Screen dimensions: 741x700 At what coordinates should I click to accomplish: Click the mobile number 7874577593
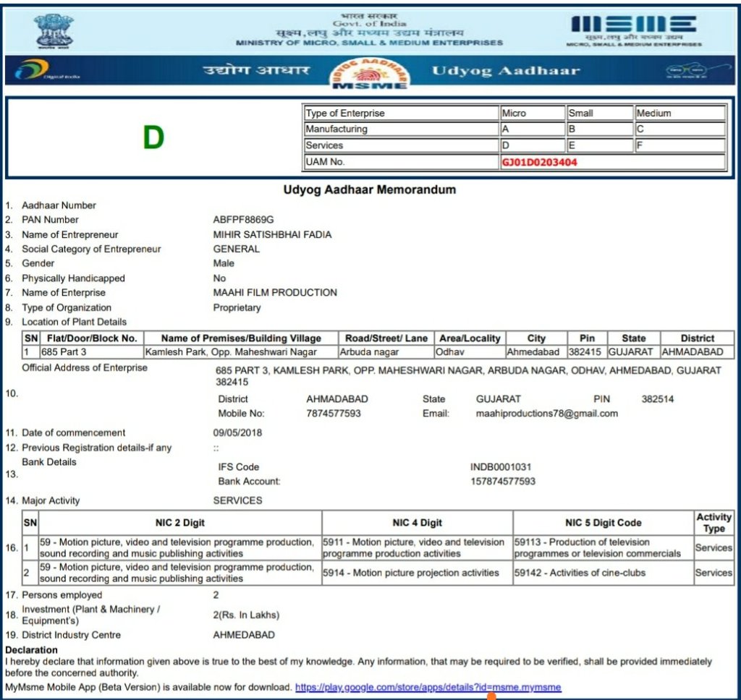333,414
